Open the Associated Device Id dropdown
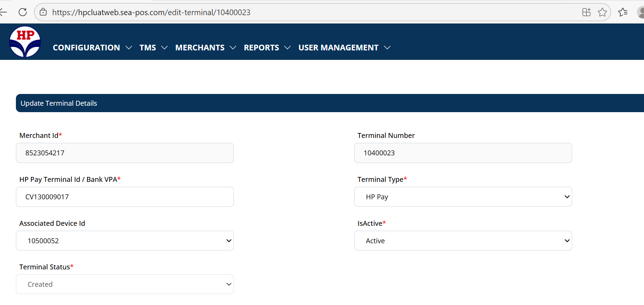Image resolution: width=644 pixels, height=305 pixels. pos(125,241)
